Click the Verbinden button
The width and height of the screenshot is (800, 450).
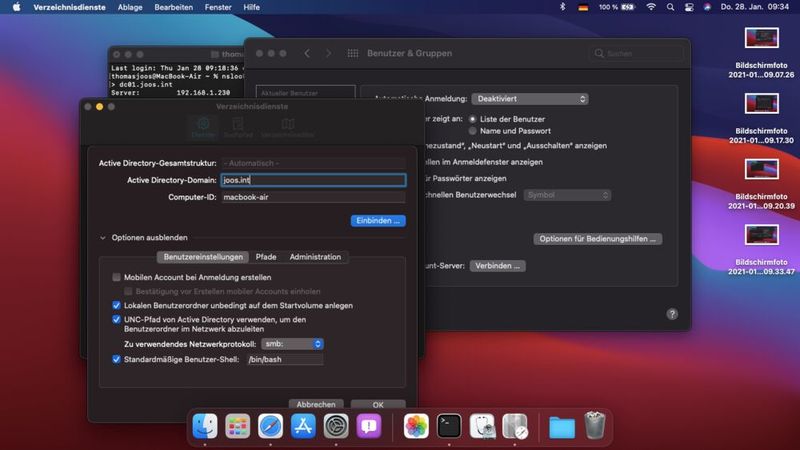pos(497,266)
